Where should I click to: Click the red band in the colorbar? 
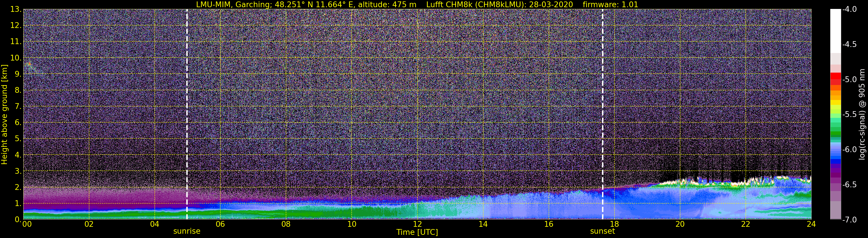tap(835, 79)
